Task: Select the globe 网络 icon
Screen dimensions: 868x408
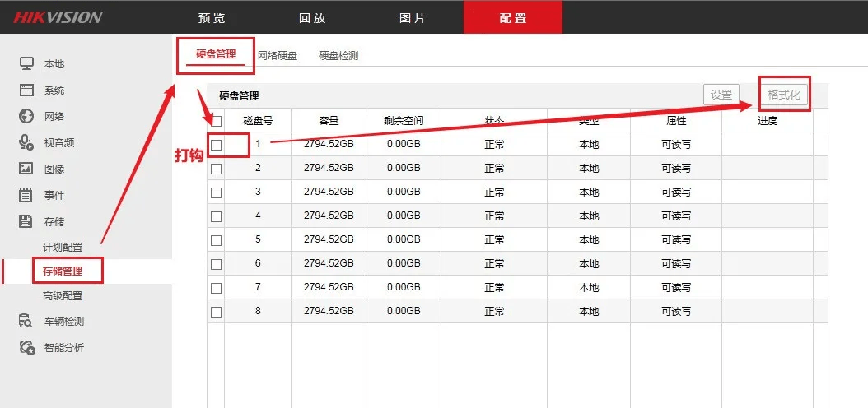Action: tap(26, 116)
